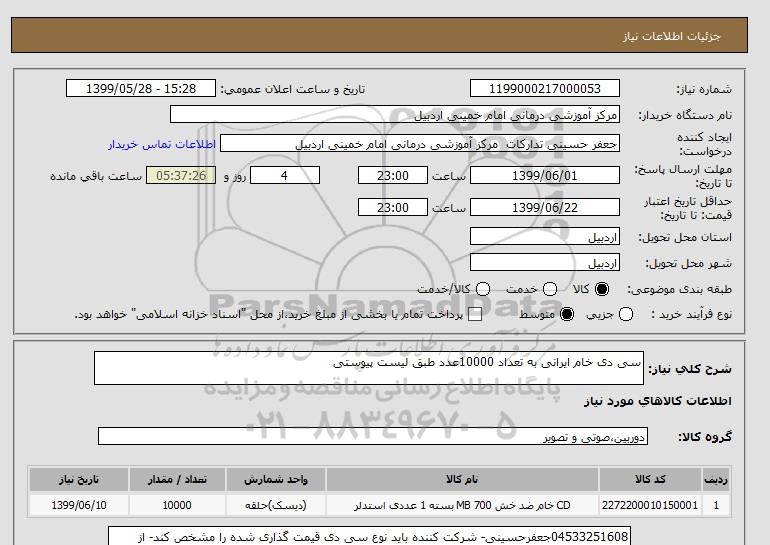The image size is (770, 545).
Task: Click the announcement date field 1399/05/28 - 15:28
Action: [x=141, y=88]
